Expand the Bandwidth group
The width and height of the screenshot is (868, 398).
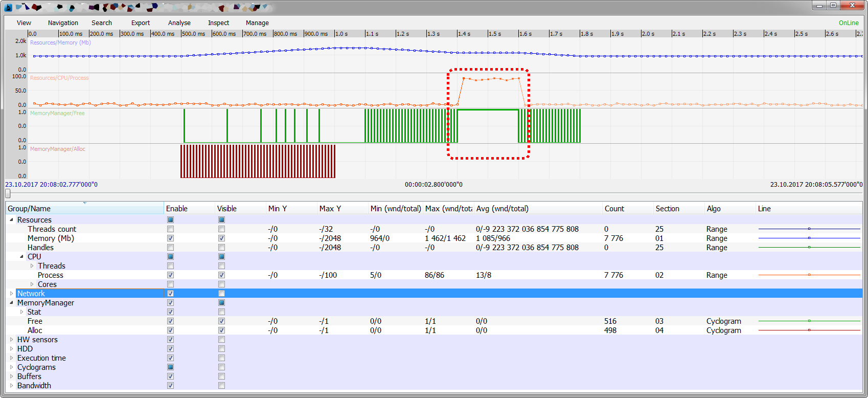point(11,386)
